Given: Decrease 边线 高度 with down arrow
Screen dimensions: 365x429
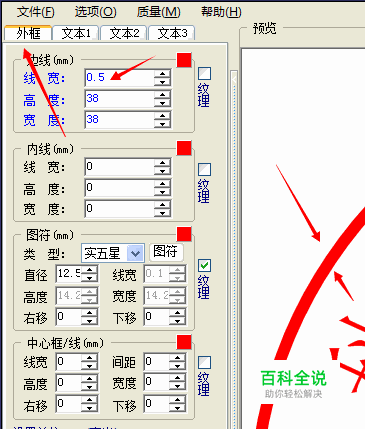Looking at the screenshot, I should click(x=162, y=103).
